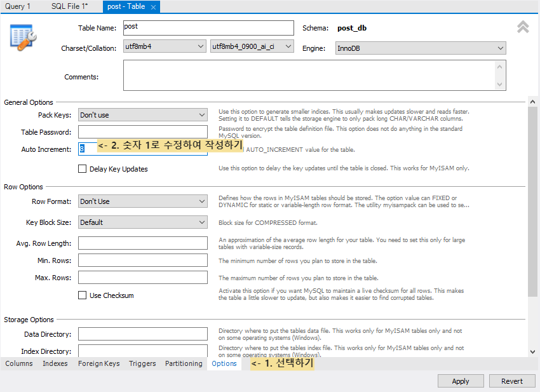Select the Options tab

(x=224, y=363)
